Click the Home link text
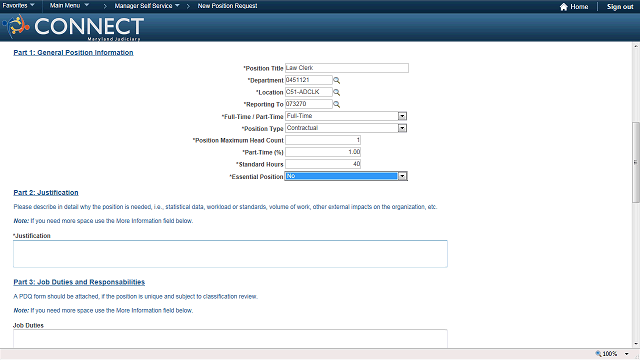The image size is (640, 360). [x=579, y=7]
